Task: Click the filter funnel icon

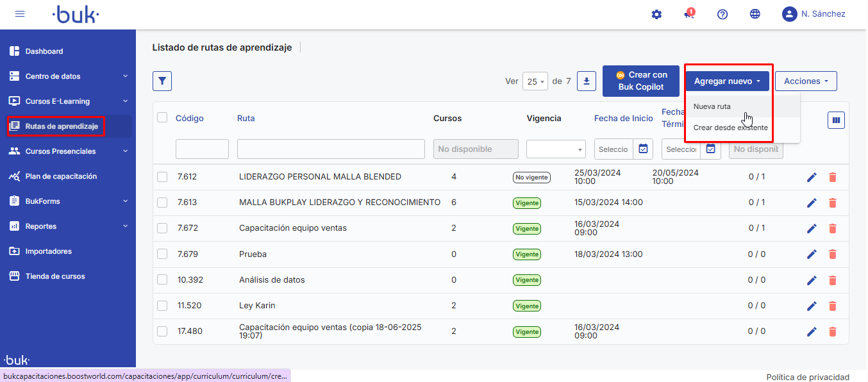Action: tap(162, 81)
